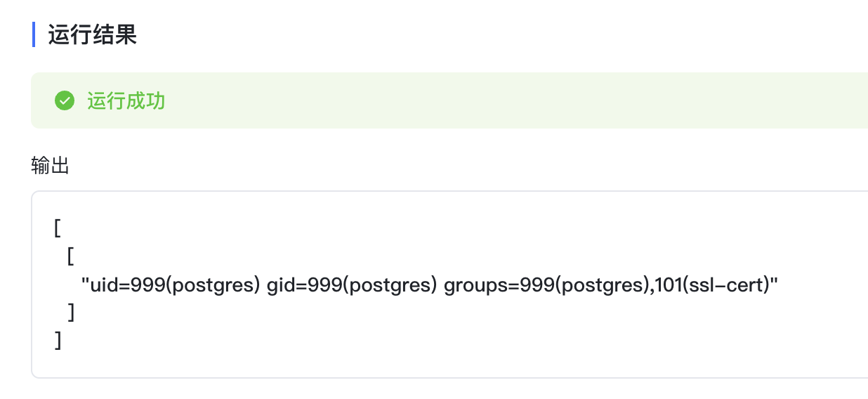The image size is (868, 399).
Task: Click empty area of green success banner
Action: coord(492,100)
